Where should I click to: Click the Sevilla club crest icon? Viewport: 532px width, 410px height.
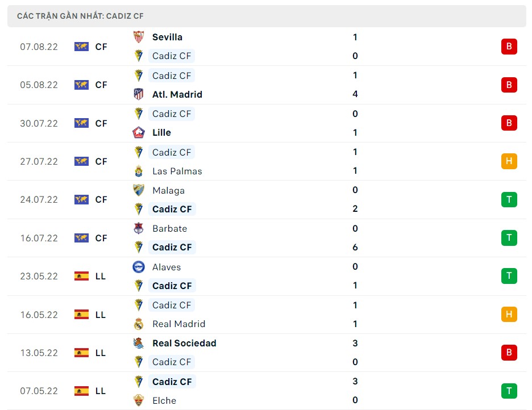(140, 37)
